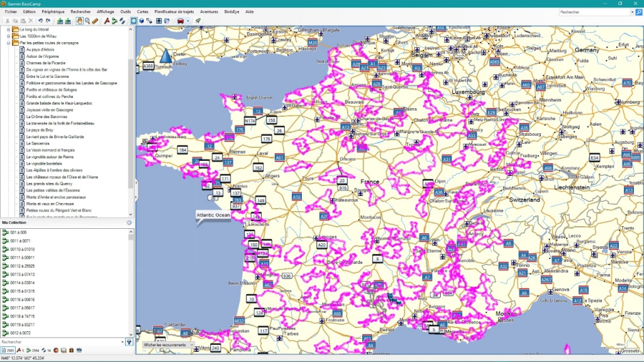Click the red car activity profile icon
The image size is (644, 362).
tap(180, 21)
